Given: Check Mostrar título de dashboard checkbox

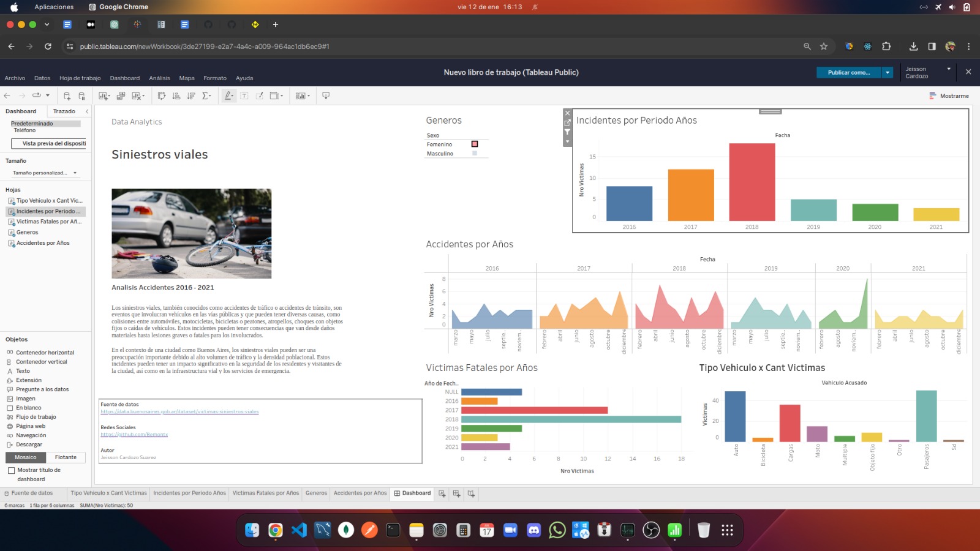Looking at the screenshot, I should click(11, 470).
